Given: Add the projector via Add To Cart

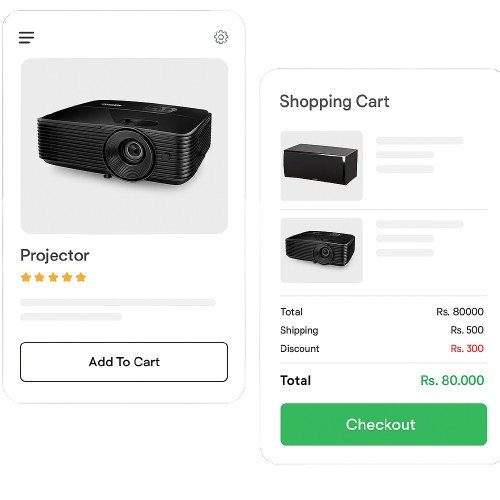Looking at the screenshot, I should (x=124, y=362).
